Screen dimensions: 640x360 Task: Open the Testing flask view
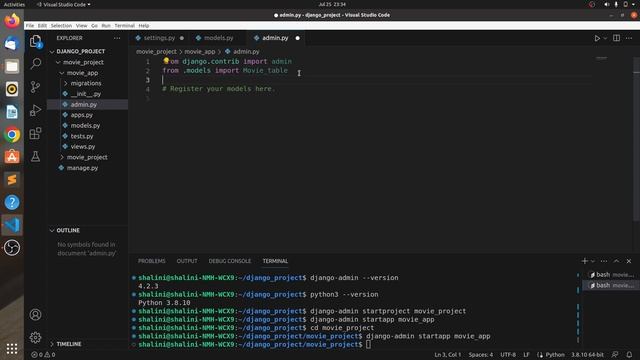click(x=36, y=156)
